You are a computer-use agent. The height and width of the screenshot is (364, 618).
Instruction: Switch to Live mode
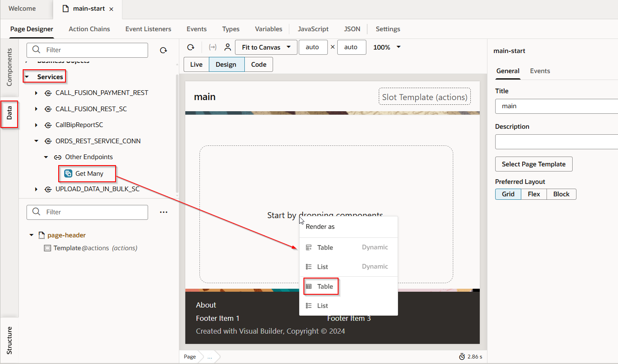coord(196,65)
